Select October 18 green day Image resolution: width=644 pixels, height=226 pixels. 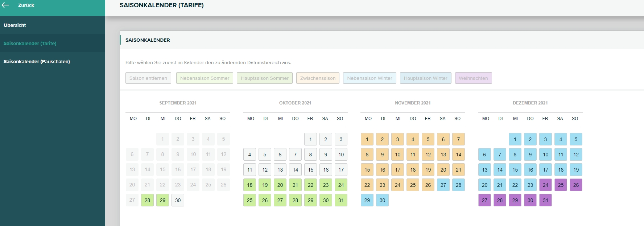(249, 185)
